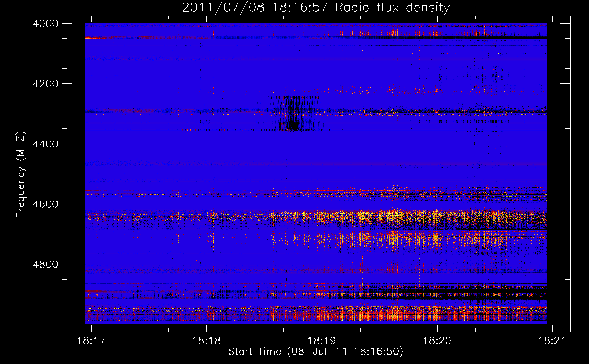589x364 pixels.
Task: Click the 18:19 time tick label
Action: point(322,341)
